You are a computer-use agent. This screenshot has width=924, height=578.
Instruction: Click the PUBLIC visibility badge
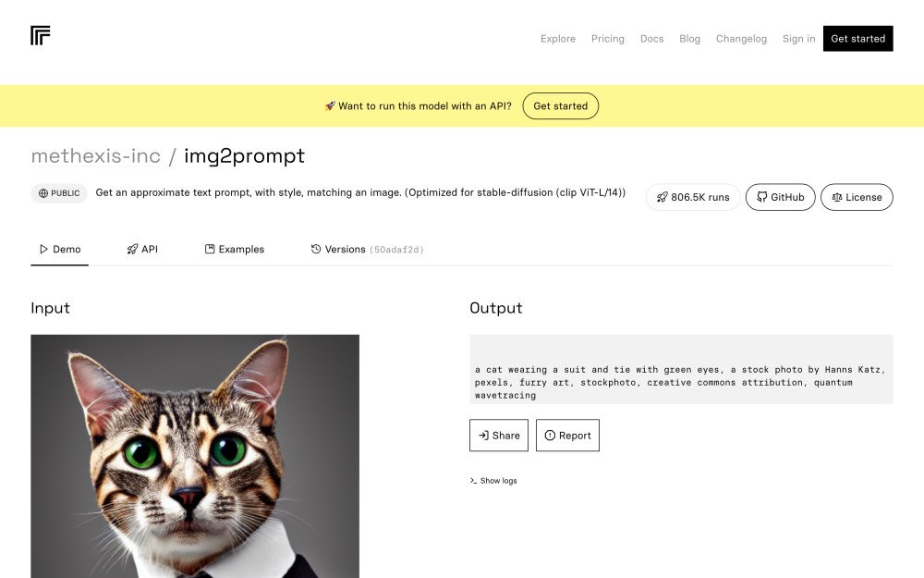pyautogui.click(x=59, y=193)
